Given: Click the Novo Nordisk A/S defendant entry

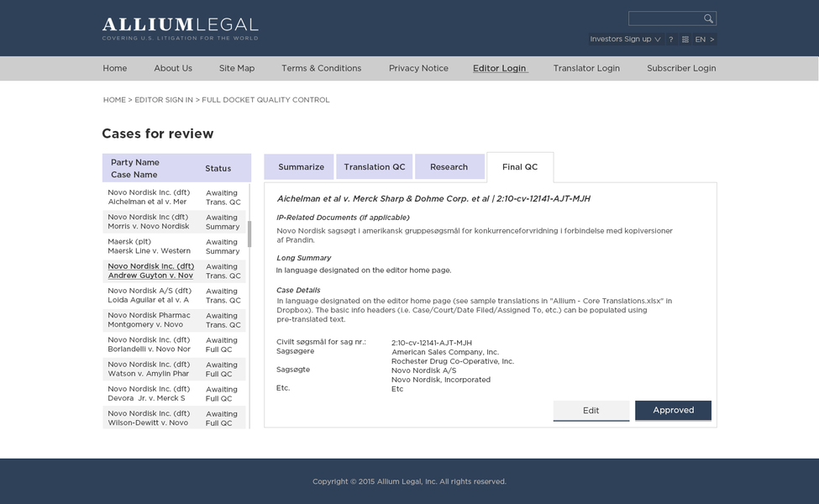Looking at the screenshot, I should click(423, 370).
